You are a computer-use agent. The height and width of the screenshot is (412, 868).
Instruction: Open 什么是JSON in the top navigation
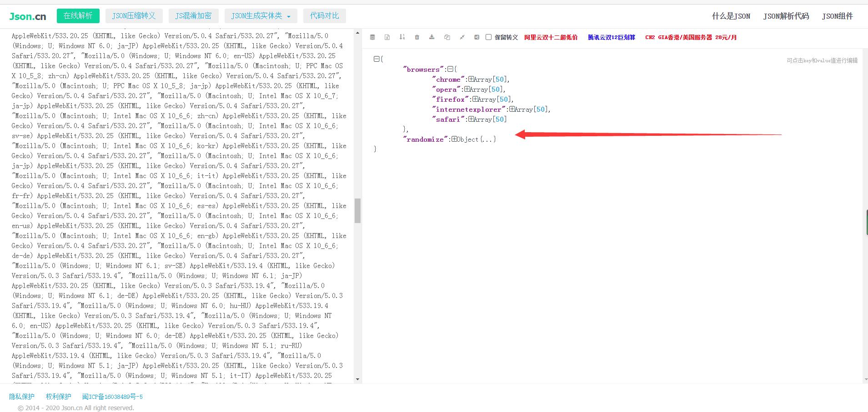tap(731, 16)
